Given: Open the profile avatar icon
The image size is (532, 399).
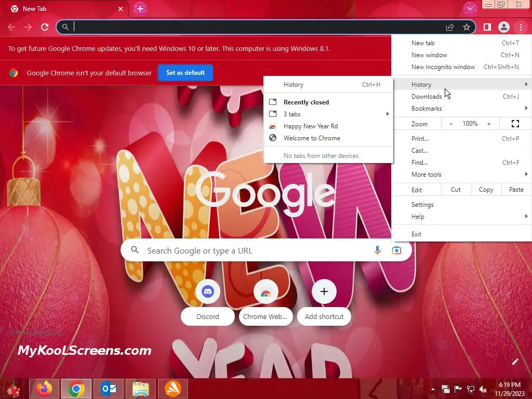Looking at the screenshot, I should tap(504, 27).
